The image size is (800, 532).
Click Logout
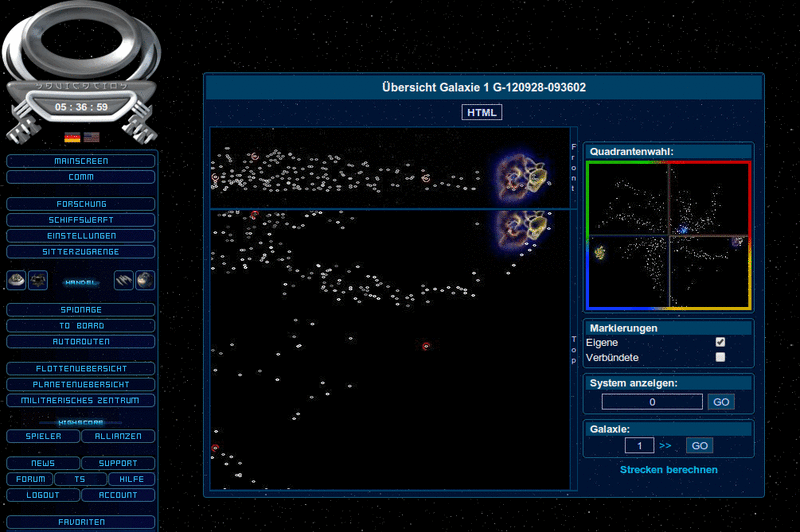pos(43,495)
